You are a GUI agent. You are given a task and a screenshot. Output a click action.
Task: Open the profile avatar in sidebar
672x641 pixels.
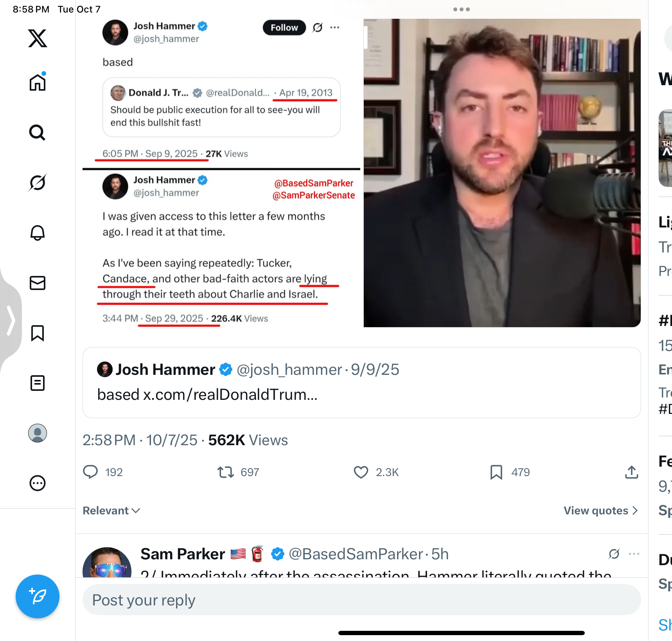pos(38,433)
